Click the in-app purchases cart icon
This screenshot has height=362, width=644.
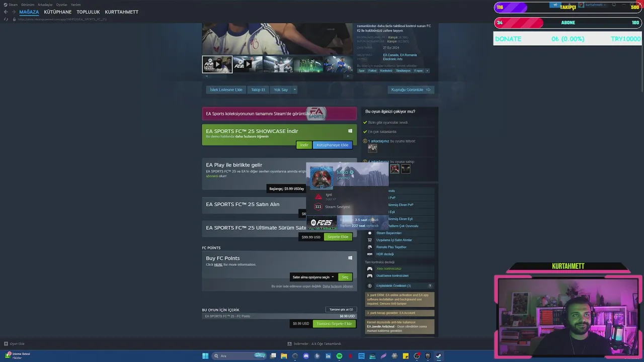370,240
